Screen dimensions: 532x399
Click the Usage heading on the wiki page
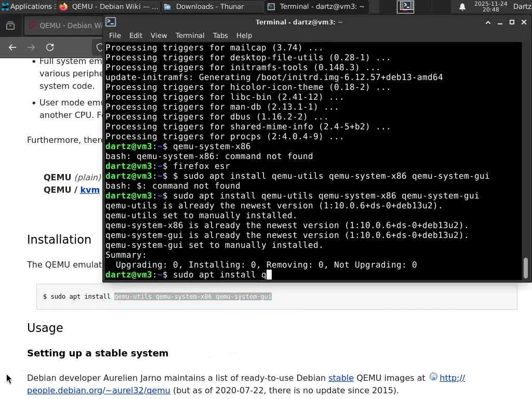pyautogui.click(x=45, y=328)
